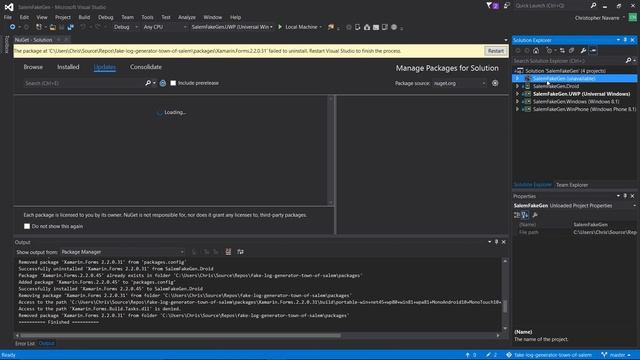Select the Output tab at bottom
640x360 pixels.
tap(46, 343)
